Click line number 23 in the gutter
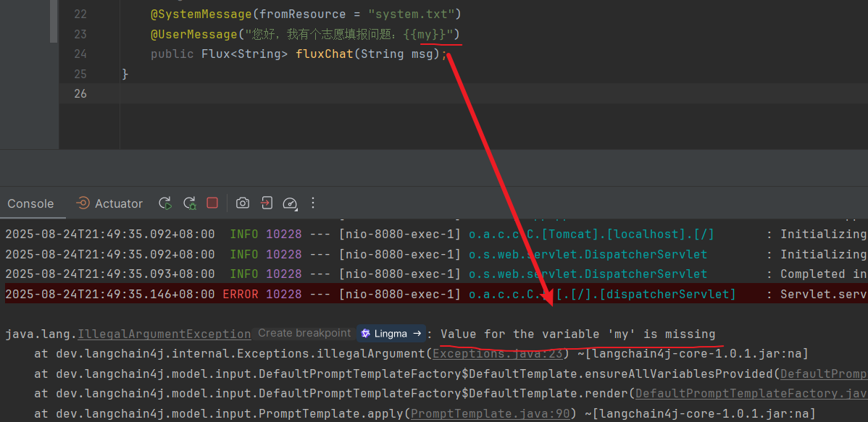Image resolution: width=868 pixels, height=422 pixels. pos(80,34)
